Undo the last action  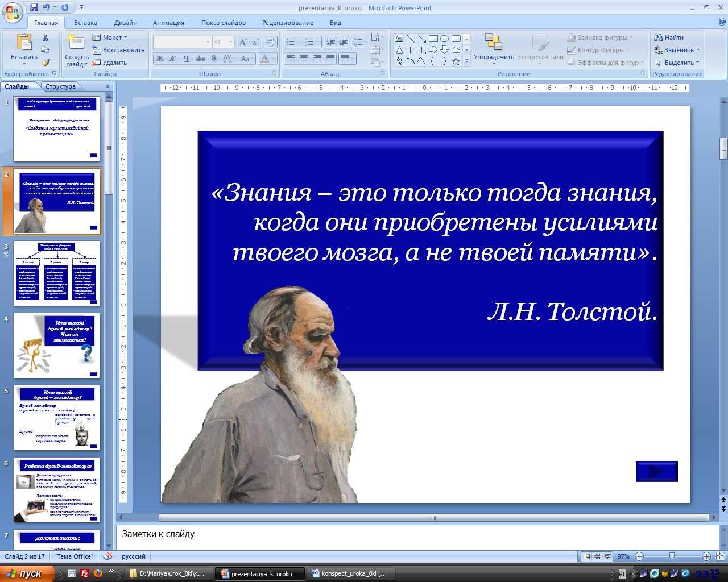(x=47, y=7)
